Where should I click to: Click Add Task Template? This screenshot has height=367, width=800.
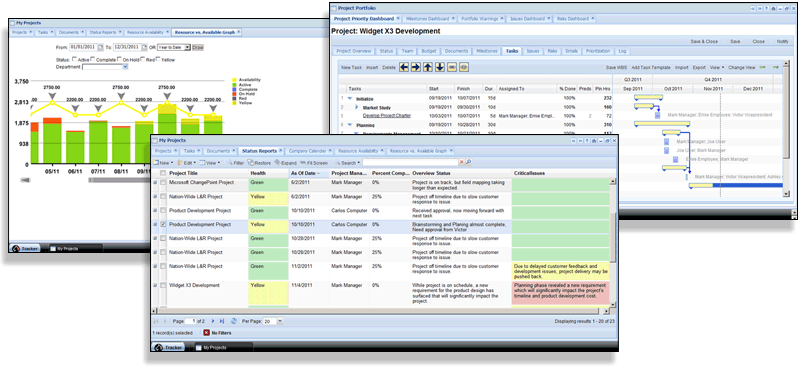coord(651,67)
